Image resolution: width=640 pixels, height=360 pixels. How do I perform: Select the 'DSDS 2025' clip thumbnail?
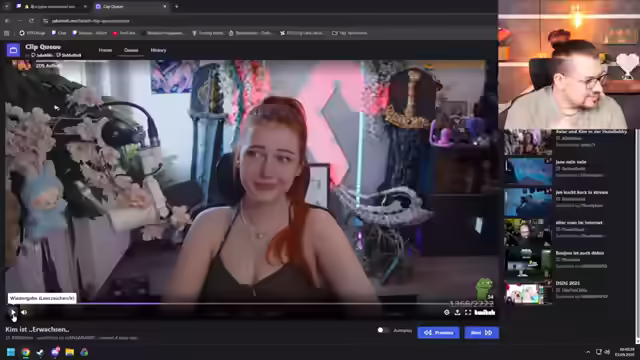click(528, 292)
